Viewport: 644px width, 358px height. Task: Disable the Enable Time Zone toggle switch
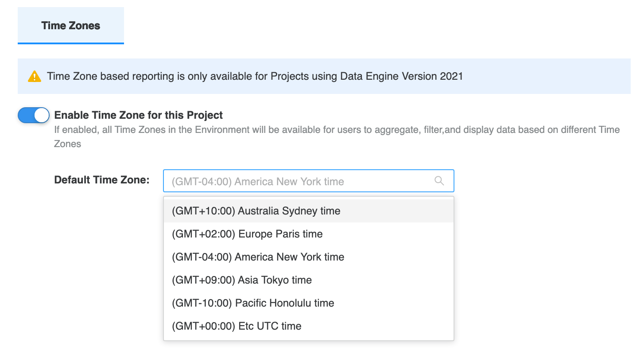point(34,116)
